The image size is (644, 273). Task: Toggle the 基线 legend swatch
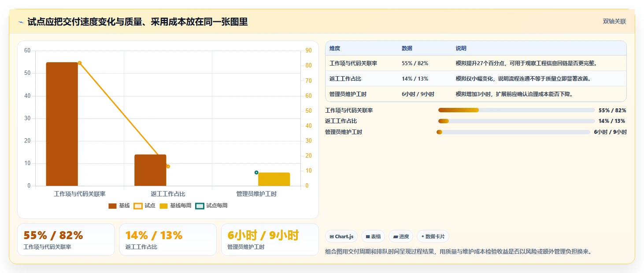[x=113, y=206]
